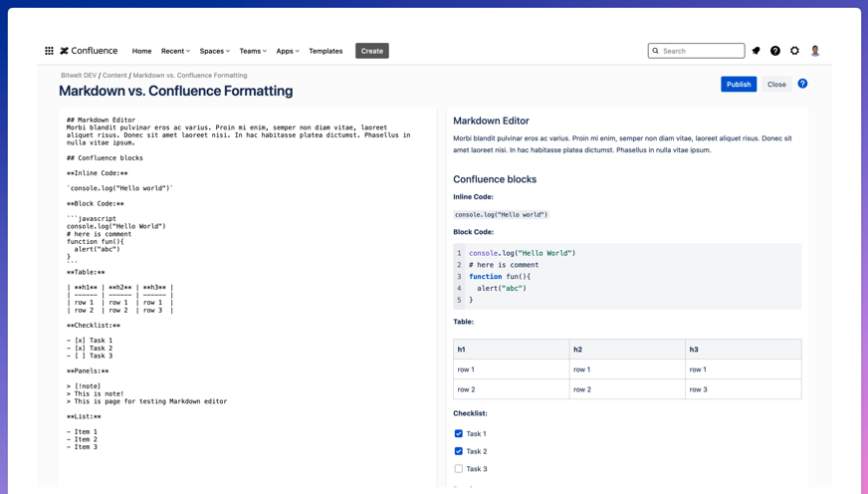Open the user profile avatar
Screen dimensions: 868x494
[815, 51]
